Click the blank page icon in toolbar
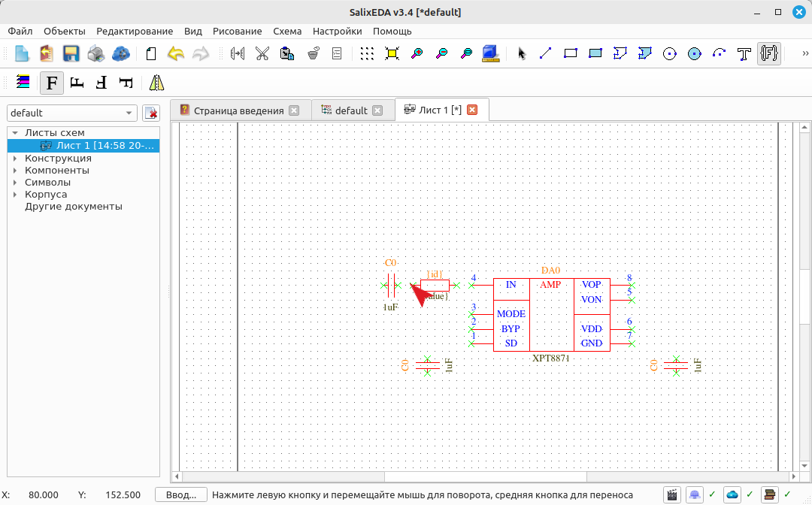The image size is (812, 505). pyautogui.click(x=150, y=53)
